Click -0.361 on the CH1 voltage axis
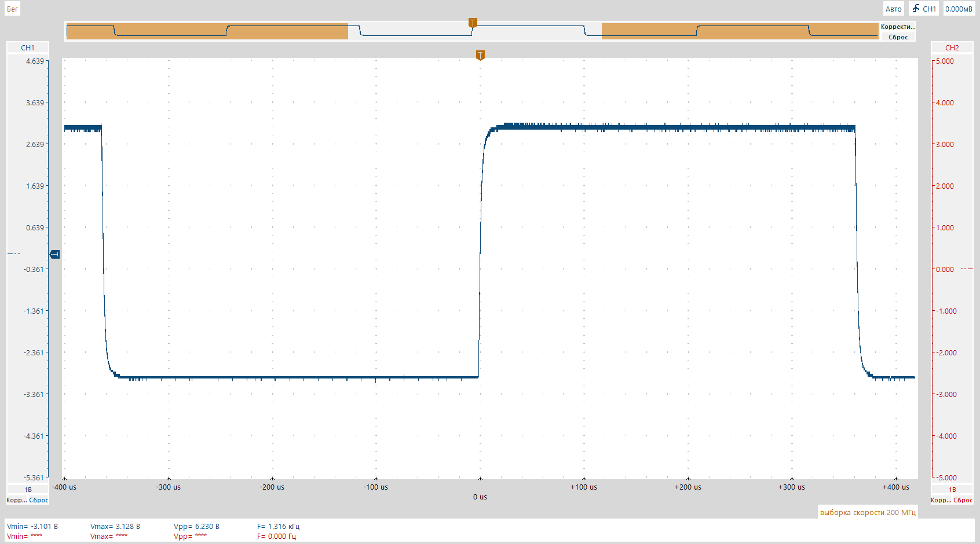Viewport: 980px width, 544px height. coord(34,269)
